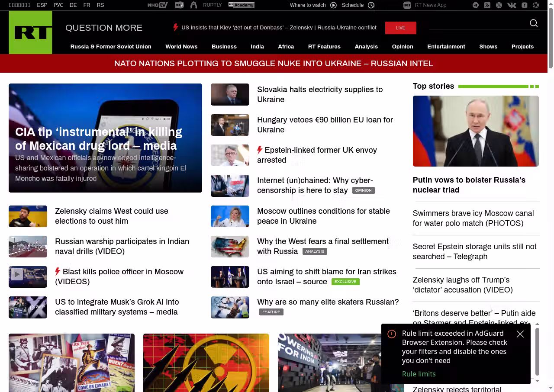Click the search magnifier icon

point(534,23)
